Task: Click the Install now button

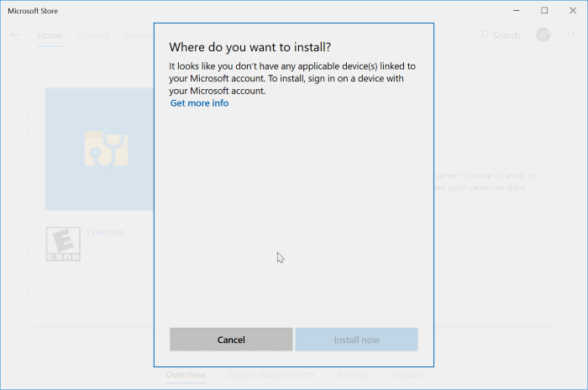Action: pos(356,340)
